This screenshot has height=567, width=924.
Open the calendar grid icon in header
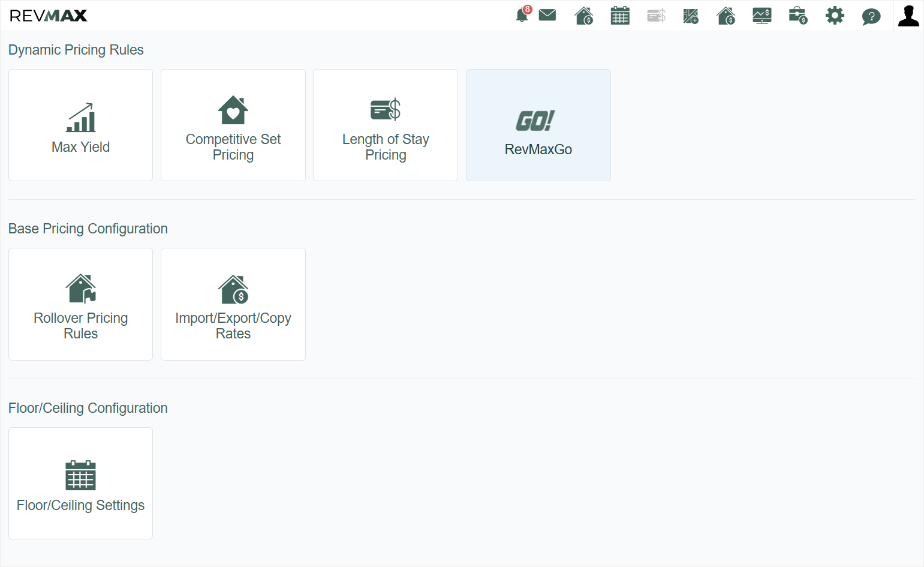coord(620,16)
